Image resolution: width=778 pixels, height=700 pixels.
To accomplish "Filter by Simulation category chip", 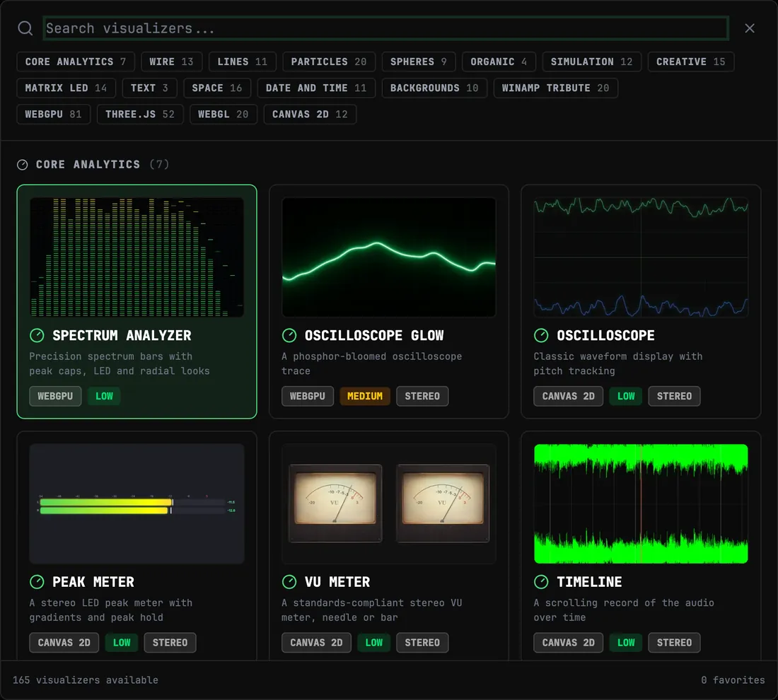I will click(x=591, y=62).
